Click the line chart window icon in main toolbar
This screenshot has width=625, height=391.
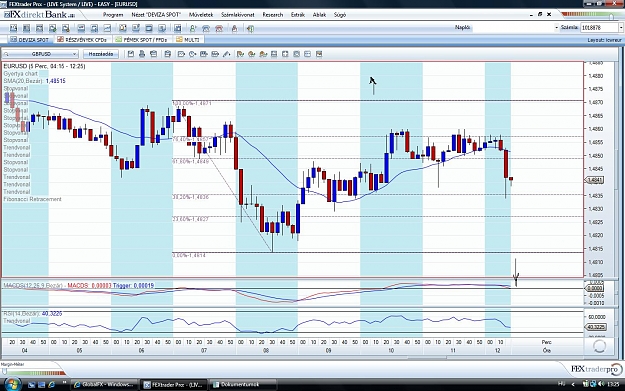point(107,28)
